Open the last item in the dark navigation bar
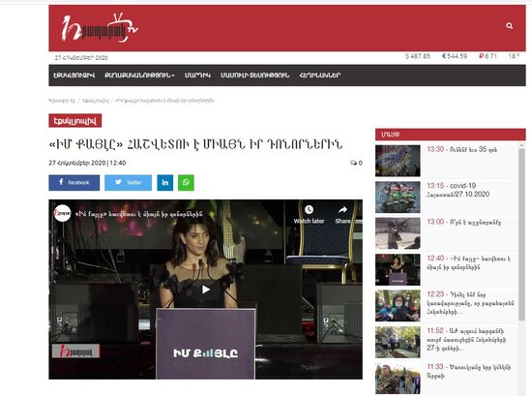Viewport: 532px width, 396px height. tap(319, 76)
